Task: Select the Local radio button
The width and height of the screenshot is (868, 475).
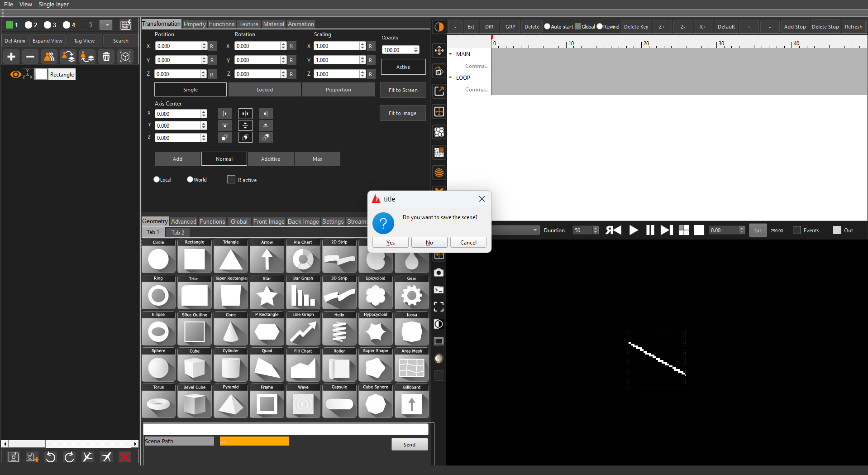Action: point(157,179)
